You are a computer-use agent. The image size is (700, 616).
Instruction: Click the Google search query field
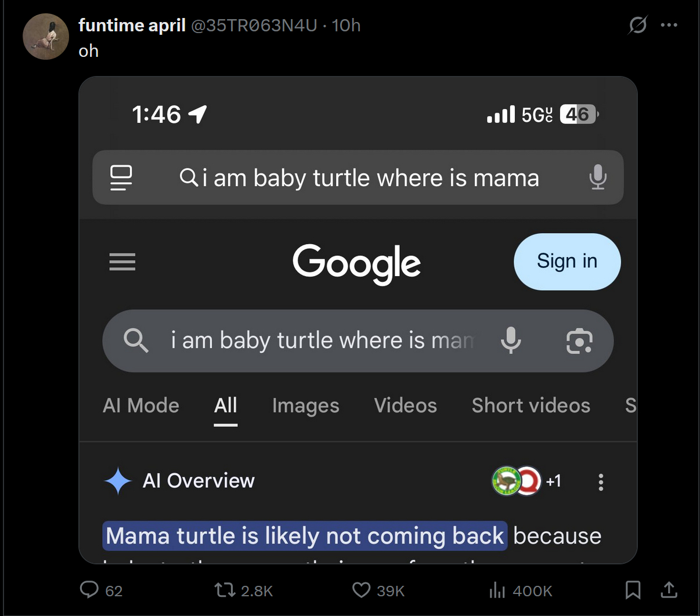coord(322,340)
